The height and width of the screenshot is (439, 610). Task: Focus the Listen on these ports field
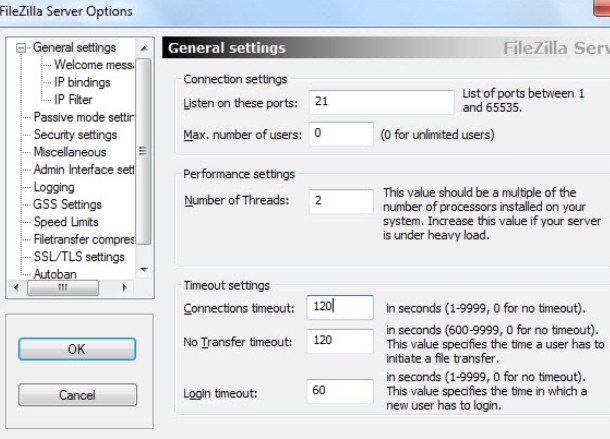pos(381,102)
